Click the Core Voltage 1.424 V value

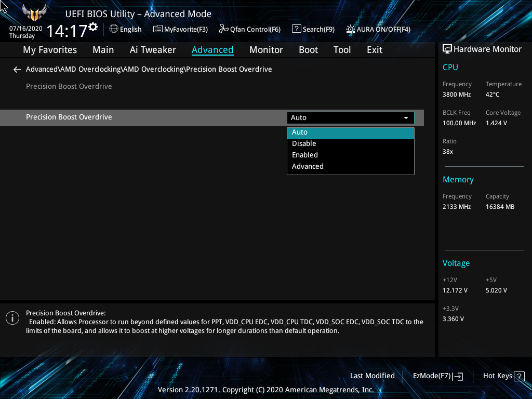pos(496,123)
